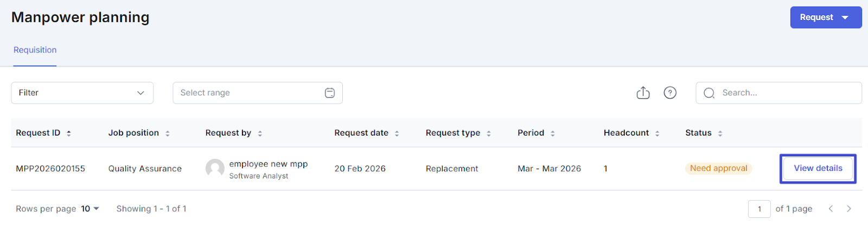Open the Filter dropdown
The width and height of the screenshot is (868, 238).
click(82, 93)
